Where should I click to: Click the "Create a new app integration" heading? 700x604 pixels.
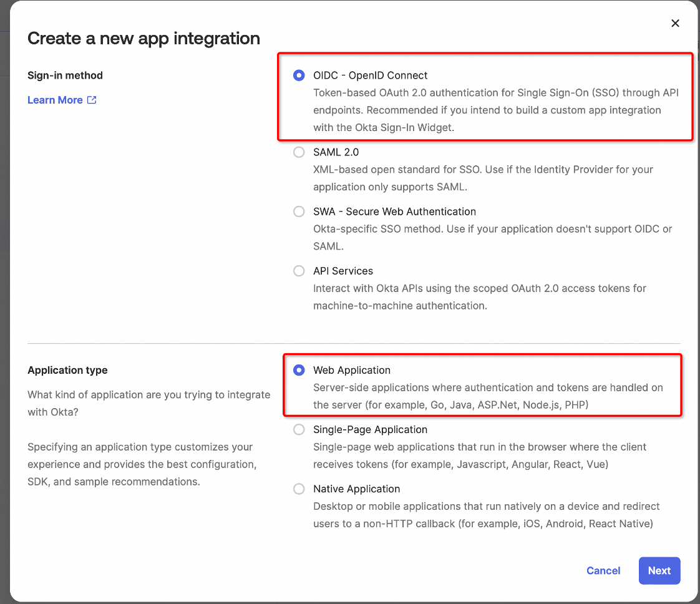[143, 38]
